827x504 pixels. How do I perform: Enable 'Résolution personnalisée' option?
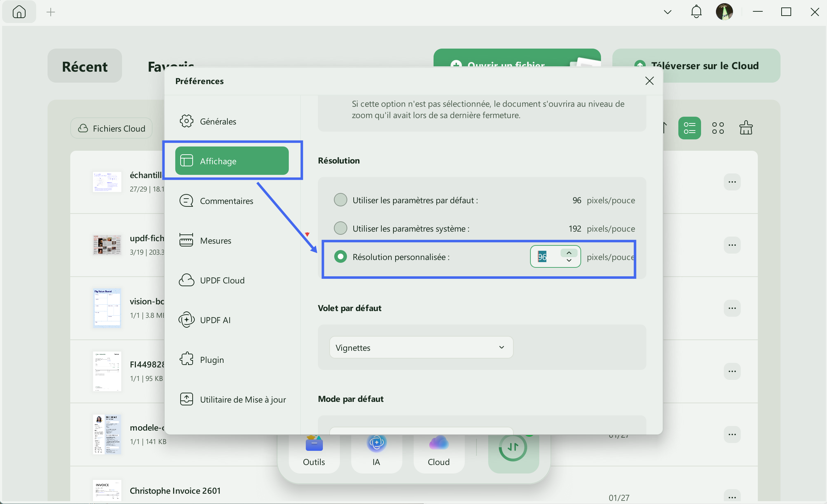340,256
